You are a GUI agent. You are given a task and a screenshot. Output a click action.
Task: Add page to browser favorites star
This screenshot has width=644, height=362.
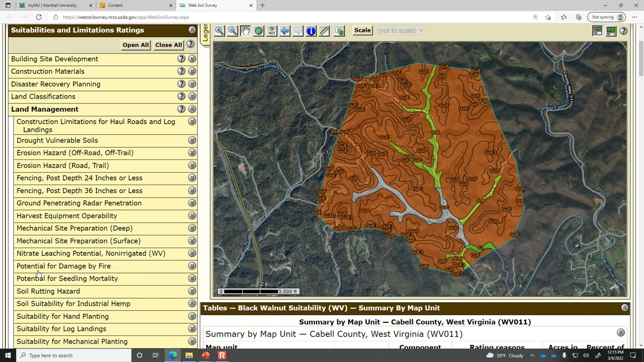click(x=548, y=17)
